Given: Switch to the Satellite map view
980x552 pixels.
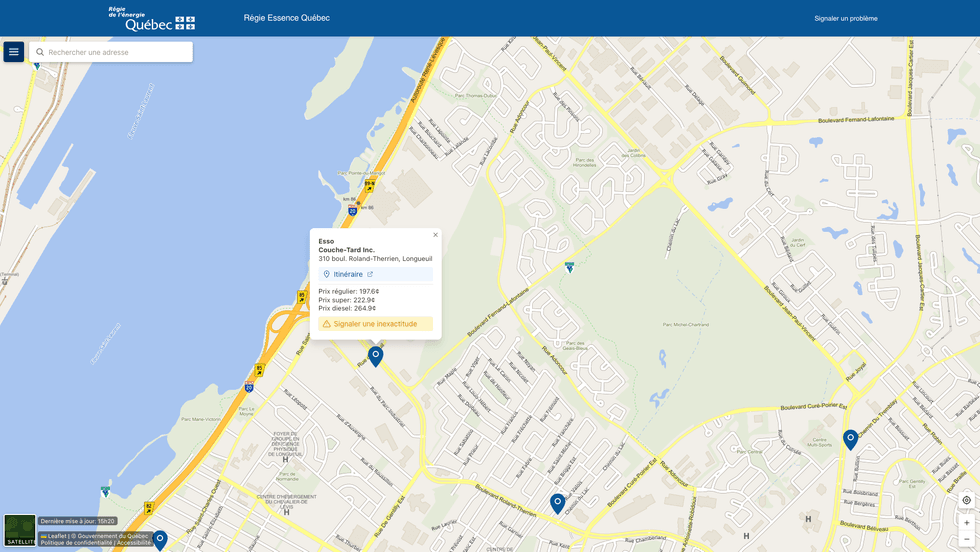Looking at the screenshot, I should coord(20,530).
